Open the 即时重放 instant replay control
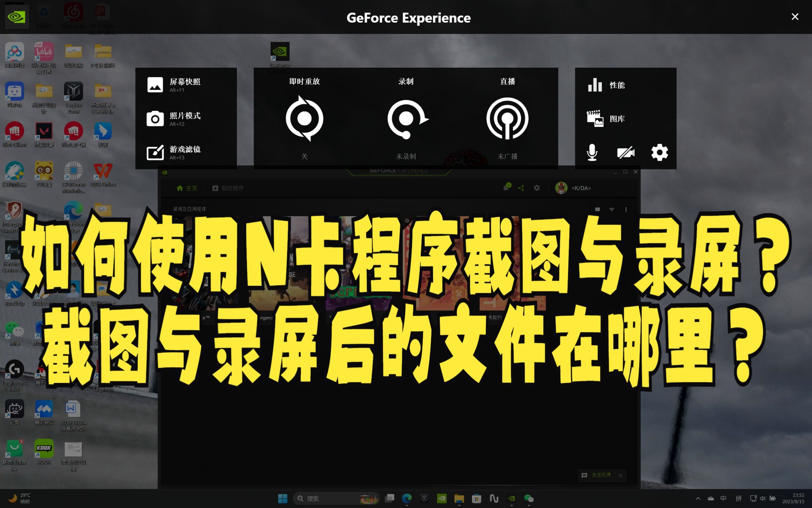812x508 pixels. 304,119
